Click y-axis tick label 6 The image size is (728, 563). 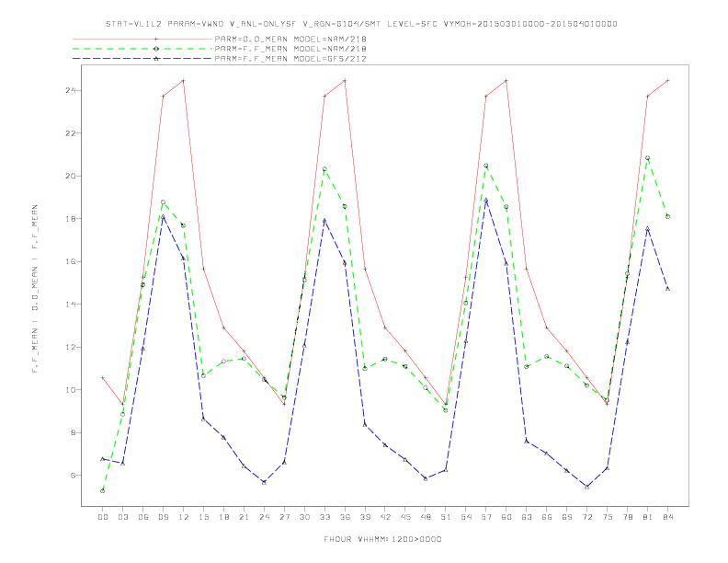point(73,476)
